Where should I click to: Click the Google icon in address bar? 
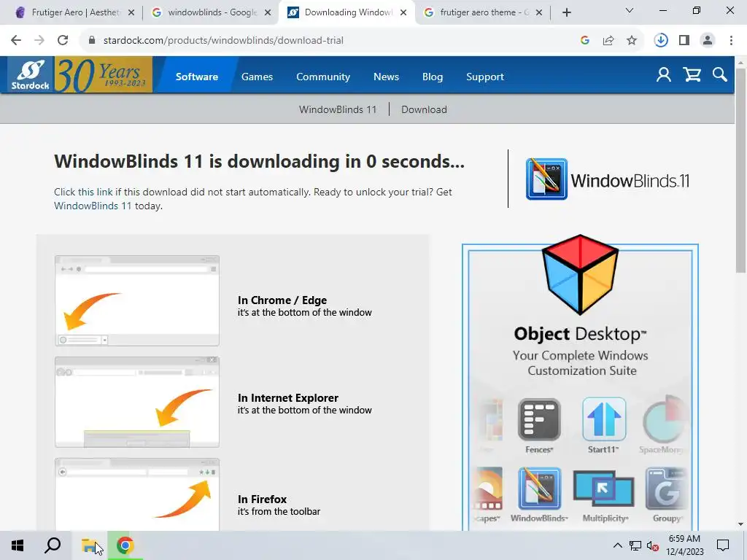coord(585,41)
